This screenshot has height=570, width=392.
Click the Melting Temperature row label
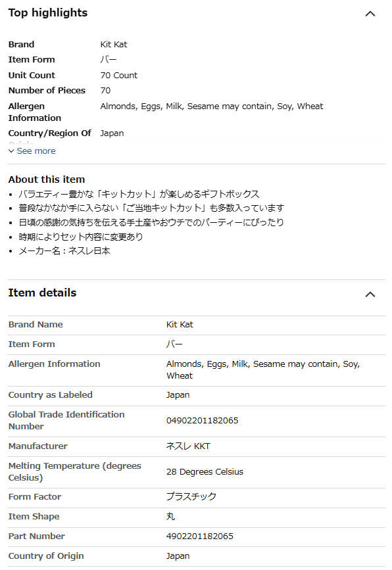pyautogui.click(x=74, y=471)
